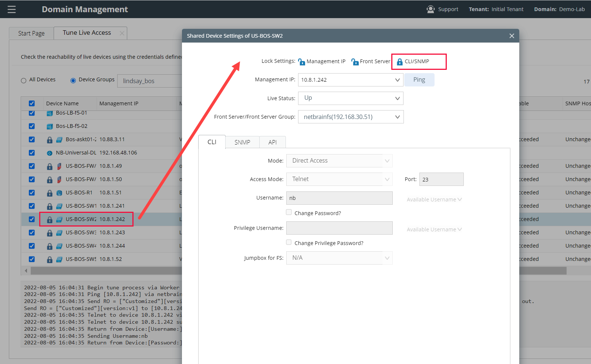Select the Device Groups radio button
This screenshot has width=591, height=364.
pos(73,81)
